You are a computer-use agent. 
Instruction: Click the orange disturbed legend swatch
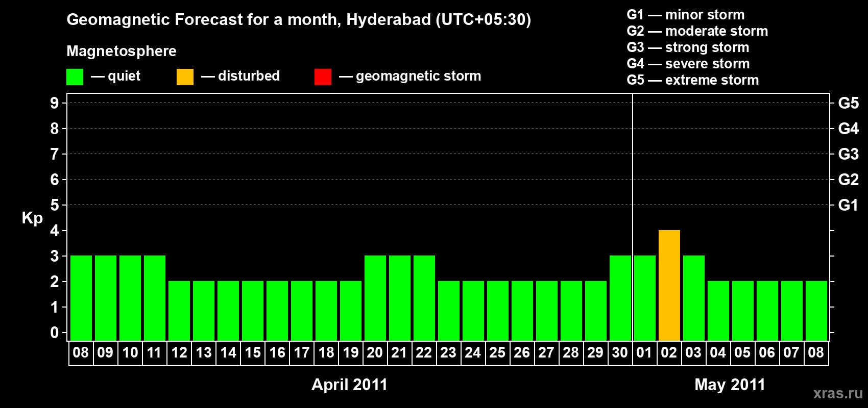(185, 77)
